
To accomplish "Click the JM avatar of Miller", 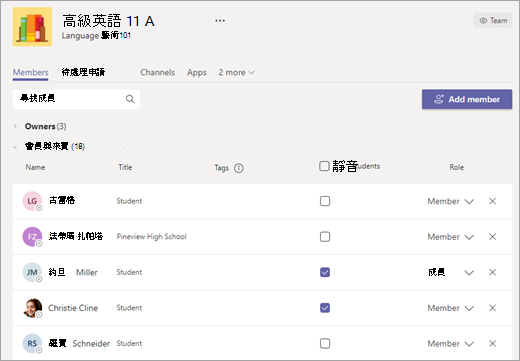I will tap(32, 272).
